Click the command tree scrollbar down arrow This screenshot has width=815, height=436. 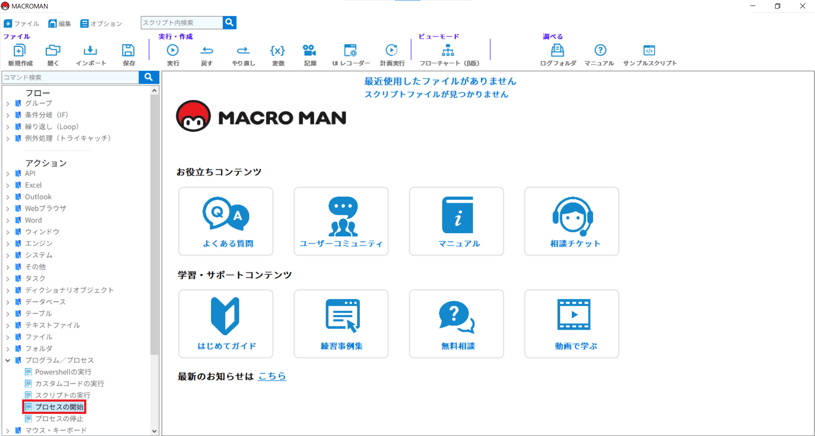point(154,431)
